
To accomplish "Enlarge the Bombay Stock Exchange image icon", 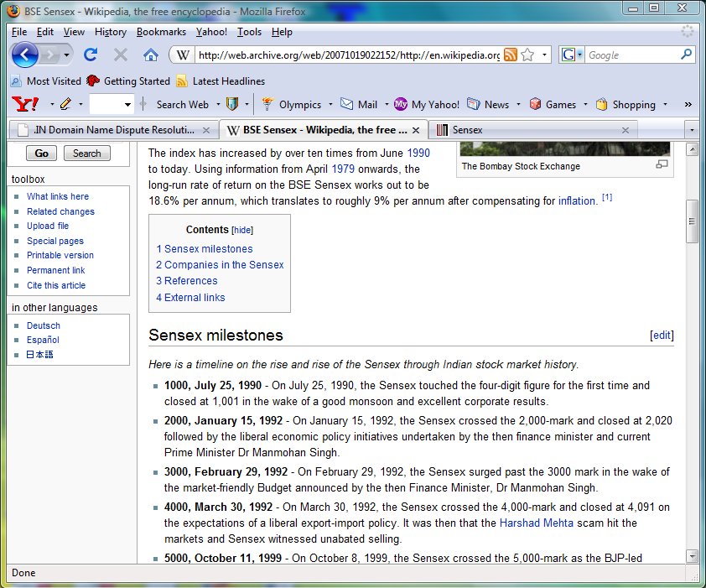I will 662,164.
